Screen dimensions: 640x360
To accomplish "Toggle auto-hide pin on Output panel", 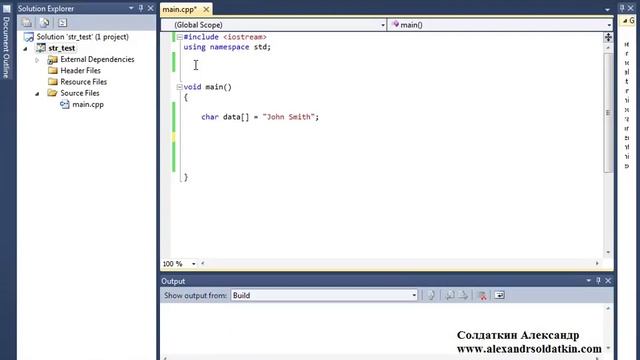I will pyautogui.click(x=598, y=281).
